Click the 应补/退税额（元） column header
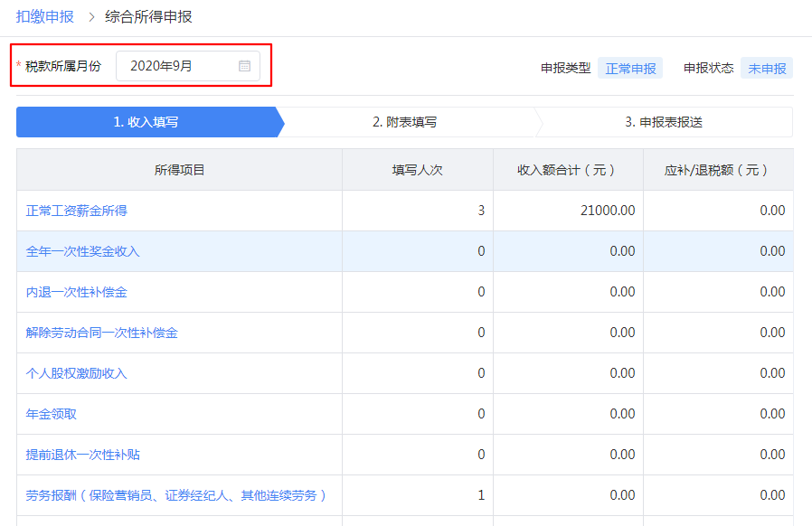This screenshot has width=812, height=526. click(717, 170)
